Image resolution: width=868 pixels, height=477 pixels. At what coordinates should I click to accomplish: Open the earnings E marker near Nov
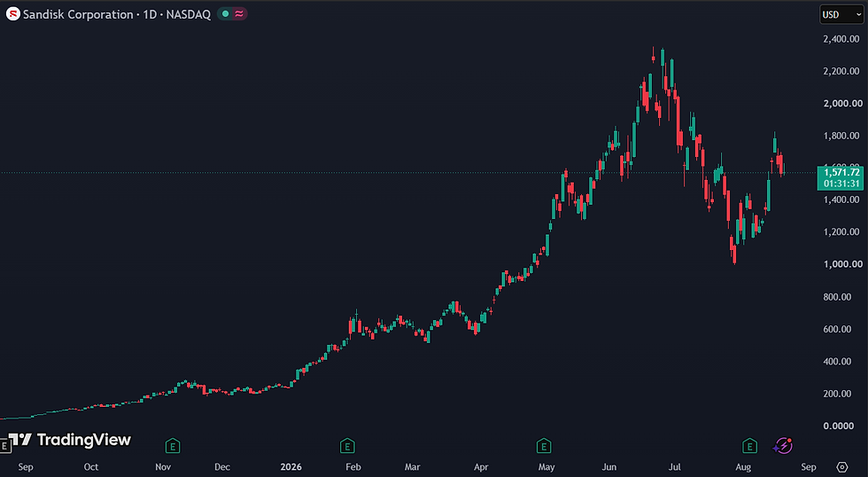click(x=173, y=445)
